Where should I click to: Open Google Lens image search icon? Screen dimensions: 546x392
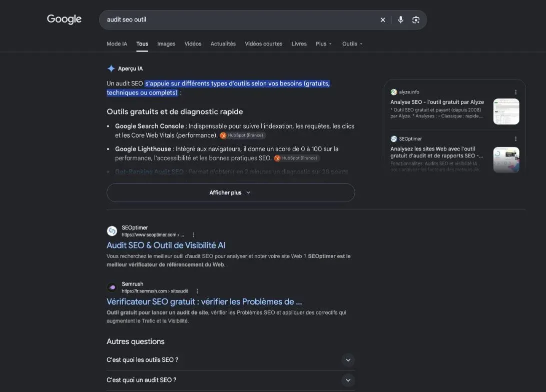click(x=416, y=20)
